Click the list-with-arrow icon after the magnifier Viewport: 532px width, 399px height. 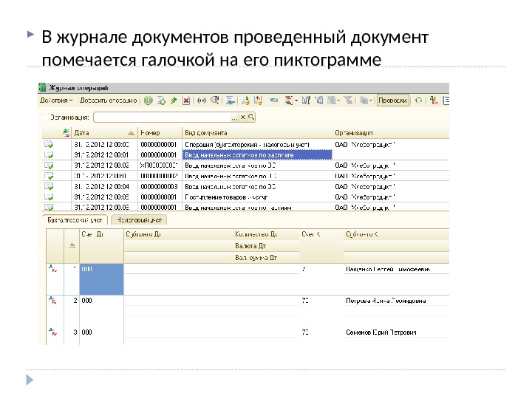point(231,100)
